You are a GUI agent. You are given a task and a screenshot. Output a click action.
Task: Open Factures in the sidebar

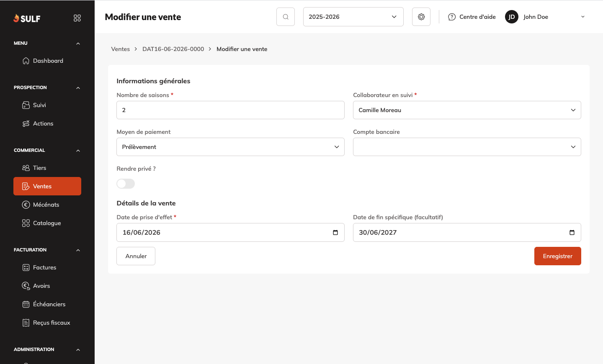pos(47,267)
